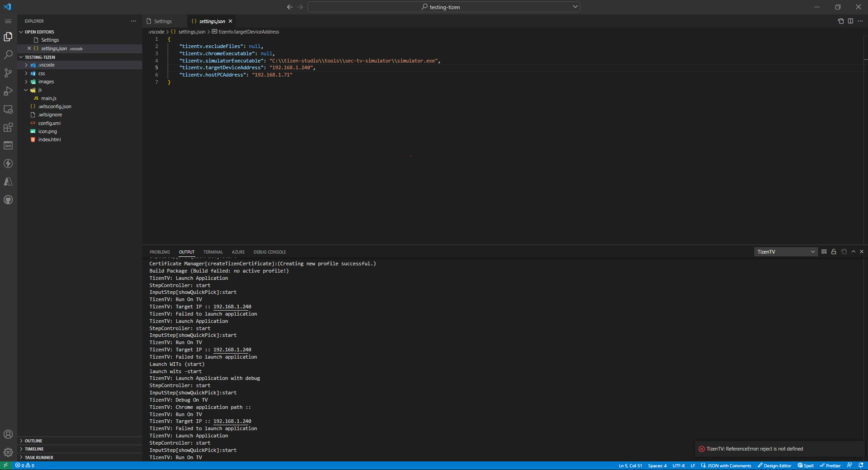Click Ln 5, Col 51 to go to line
868x470 pixels.
(630, 465)
